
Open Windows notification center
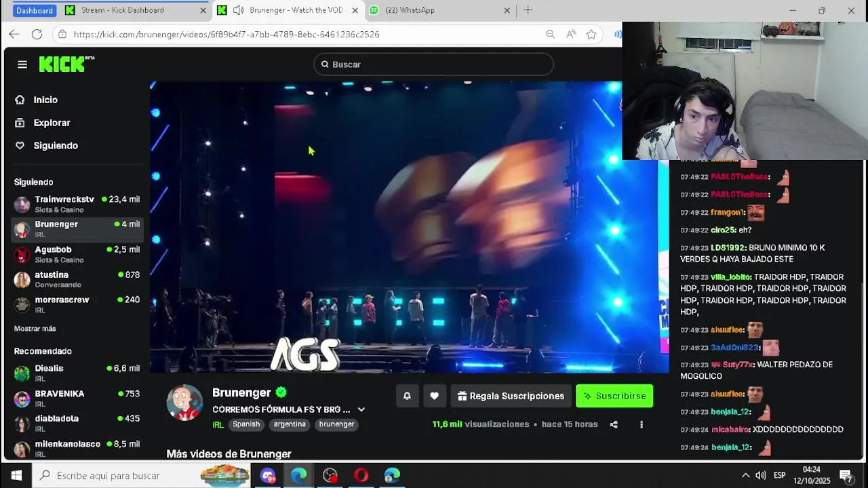(x=846, y=475)
